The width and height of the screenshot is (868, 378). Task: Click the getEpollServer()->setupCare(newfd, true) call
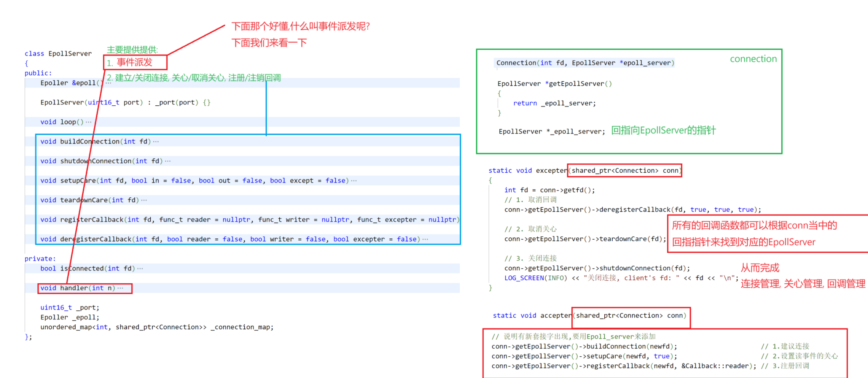(x=584, y=356)
